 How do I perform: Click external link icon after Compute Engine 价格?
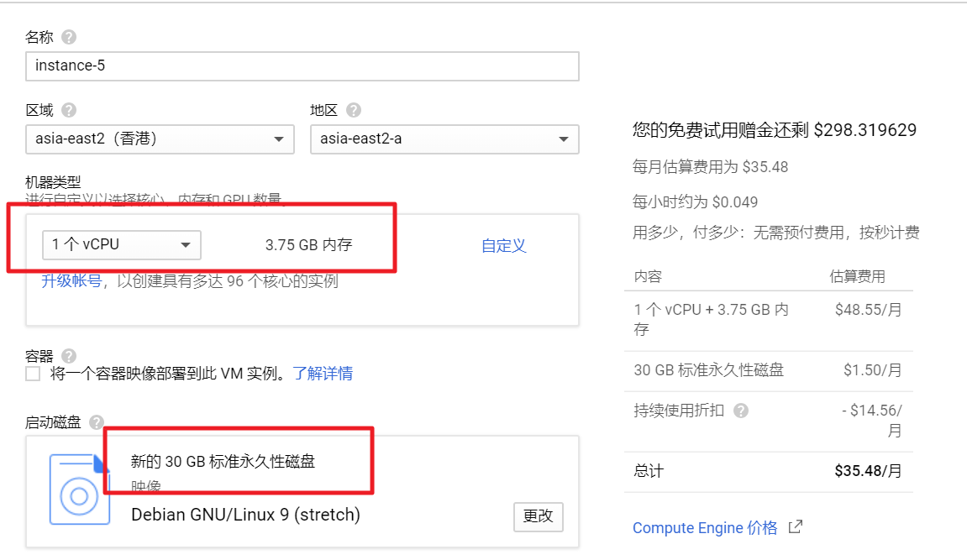tap(795, 527)
